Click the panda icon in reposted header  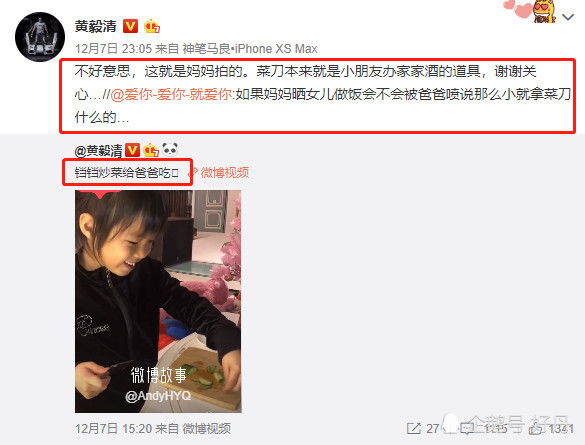170,150
